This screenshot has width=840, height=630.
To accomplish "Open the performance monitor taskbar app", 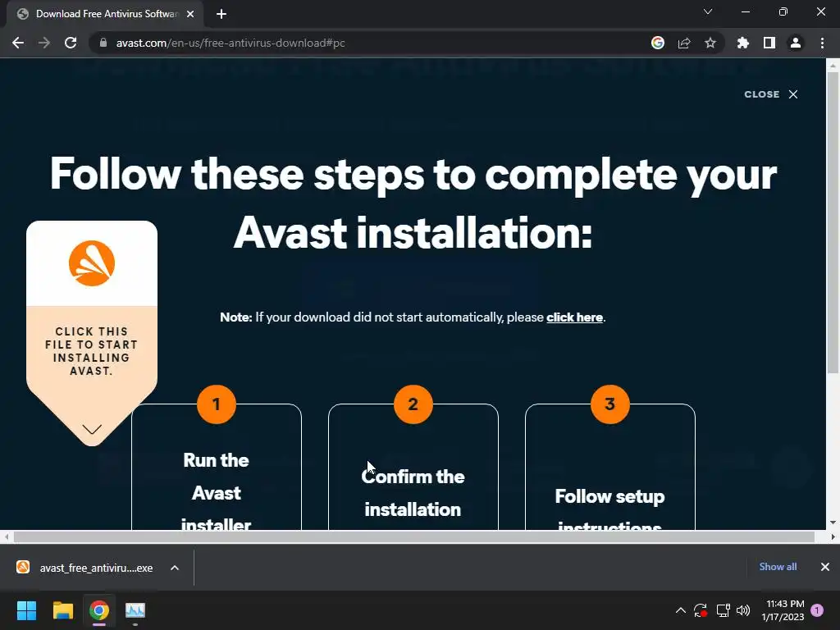I will (x=135, y=610).
